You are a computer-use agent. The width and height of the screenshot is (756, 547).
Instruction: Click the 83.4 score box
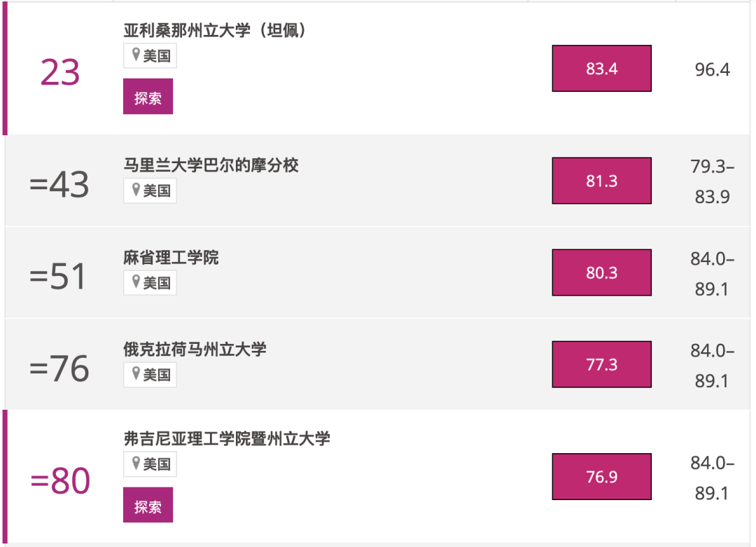[x=602, y=69]
